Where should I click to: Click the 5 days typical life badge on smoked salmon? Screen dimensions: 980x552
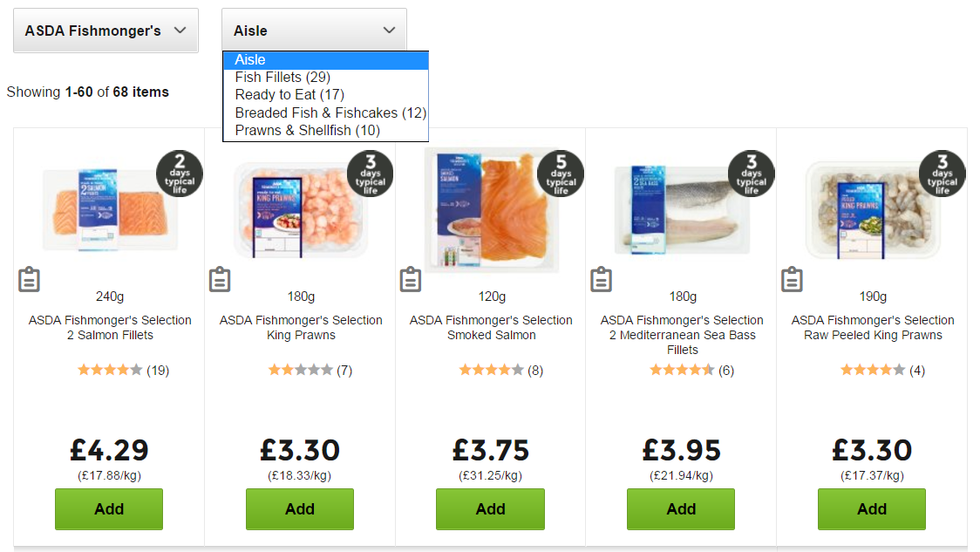click(561, 173)
